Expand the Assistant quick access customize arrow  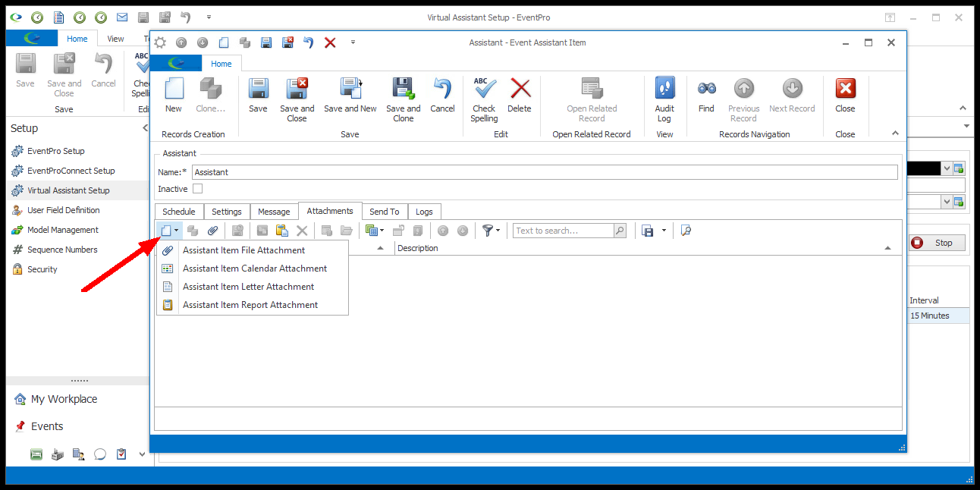[353, 43]
